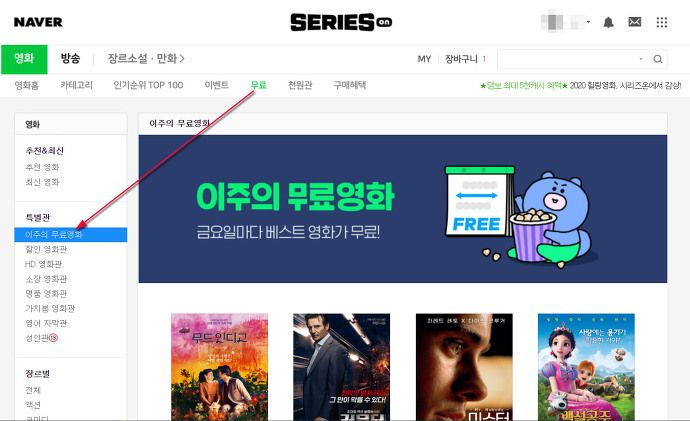Screen dimensions: 690x421
Task: Open the 장바구니 cart link
Action: (465, 59)
